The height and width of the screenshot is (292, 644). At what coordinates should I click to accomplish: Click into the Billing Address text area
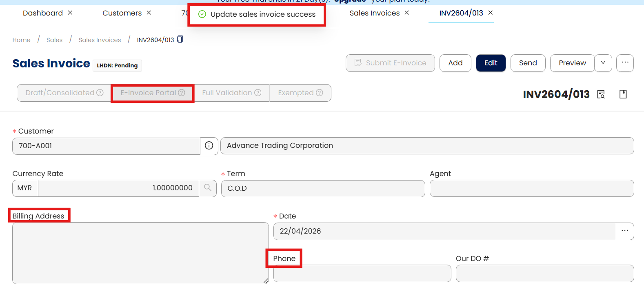[140, 253]
